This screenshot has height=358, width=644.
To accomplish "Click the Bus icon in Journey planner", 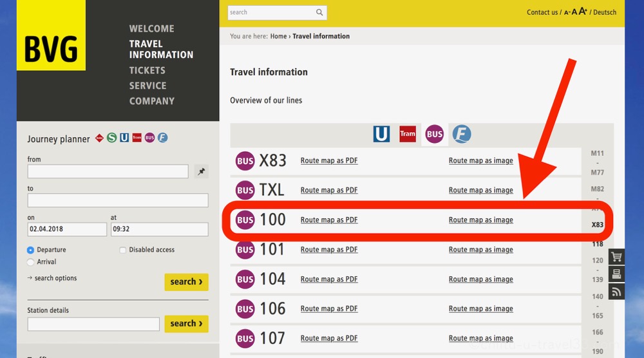I will [149, 138].
